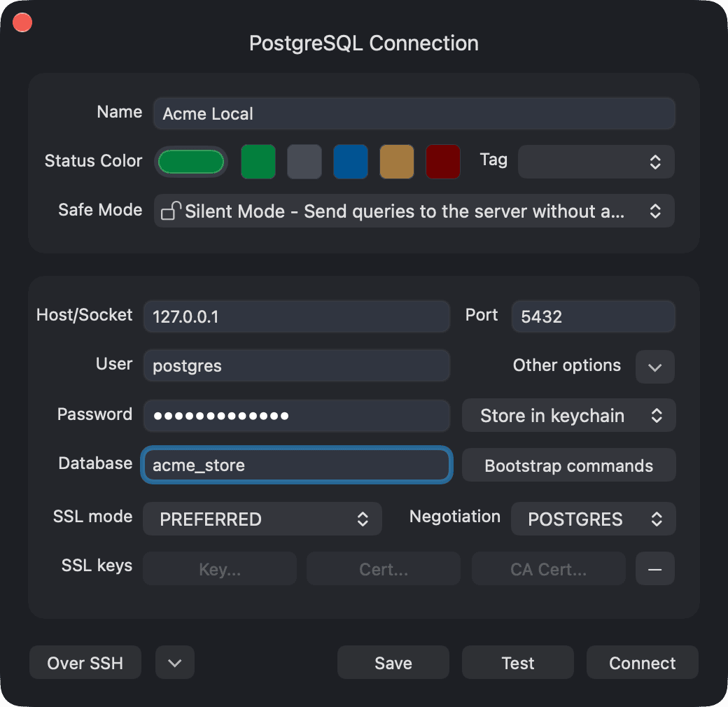
Task: Choose the tan status color swatch
Action: click(396, 162)
